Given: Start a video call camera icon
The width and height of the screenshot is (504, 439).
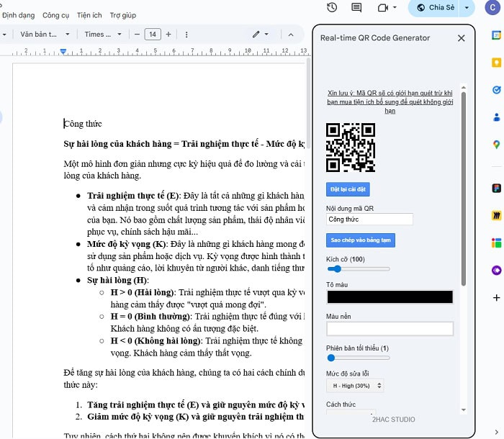Looking at the screenshot, I should pos(382,7).
